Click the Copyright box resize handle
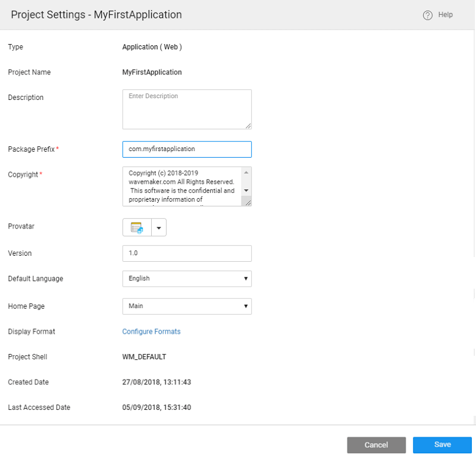Image resolution: width=476 pixels, height=464 pixels. pyautogui.click(x=247, y=202)
